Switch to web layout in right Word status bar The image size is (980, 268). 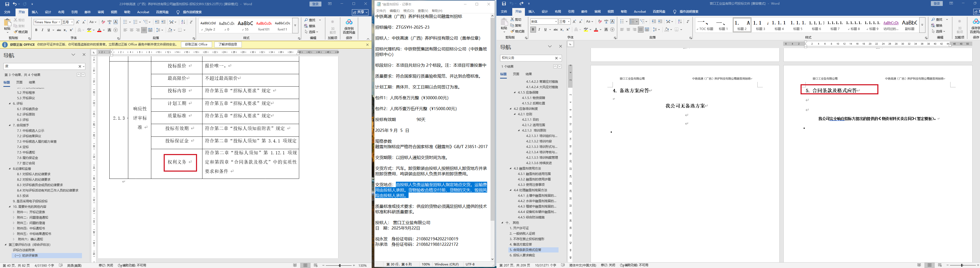(x=940, y=265)
